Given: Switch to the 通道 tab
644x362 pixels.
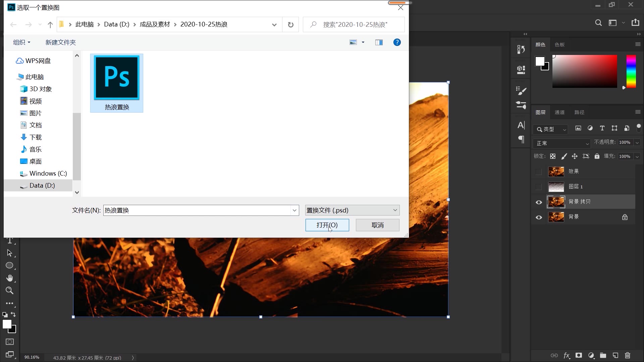Looking at the screenshot, I should 559,112.
